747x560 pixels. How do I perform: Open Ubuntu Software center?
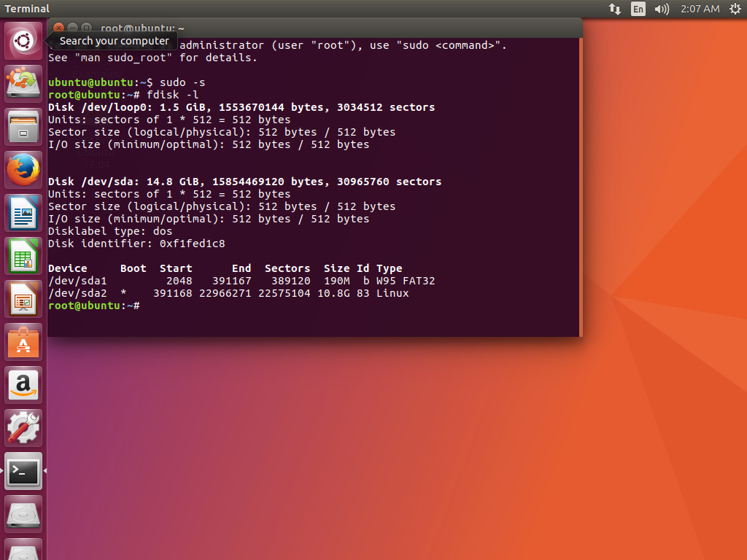click(x=23, y=342)
